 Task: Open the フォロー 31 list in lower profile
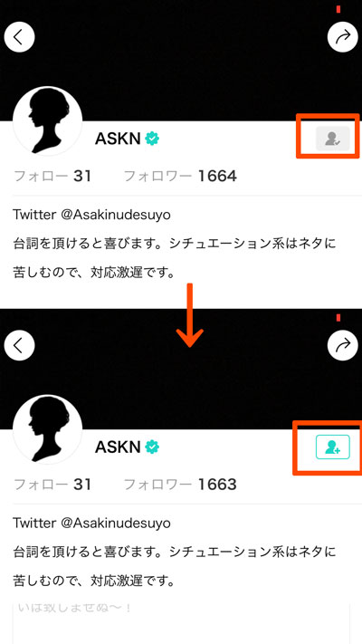(52, 485)
